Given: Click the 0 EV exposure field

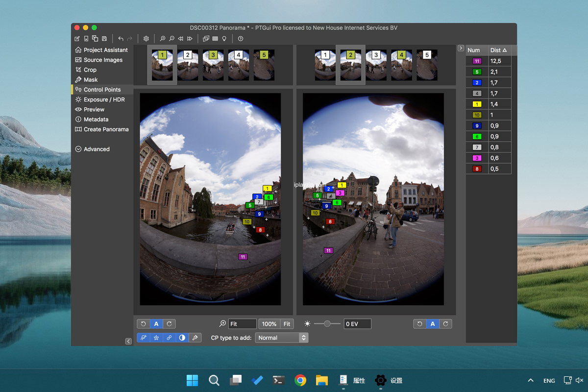Looking at the screenshot, I should 357,324.
